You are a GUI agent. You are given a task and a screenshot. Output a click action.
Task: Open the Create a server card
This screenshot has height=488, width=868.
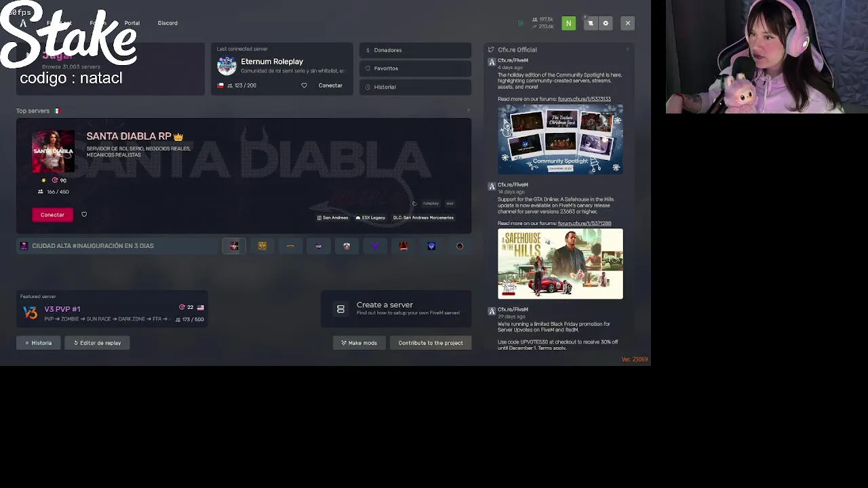tap(396, 308)
